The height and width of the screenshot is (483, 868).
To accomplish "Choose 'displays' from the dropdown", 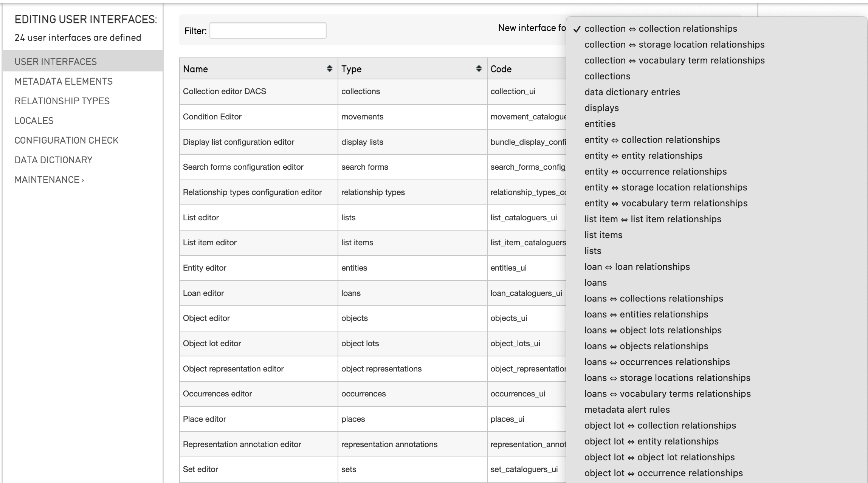I will 601,108.
